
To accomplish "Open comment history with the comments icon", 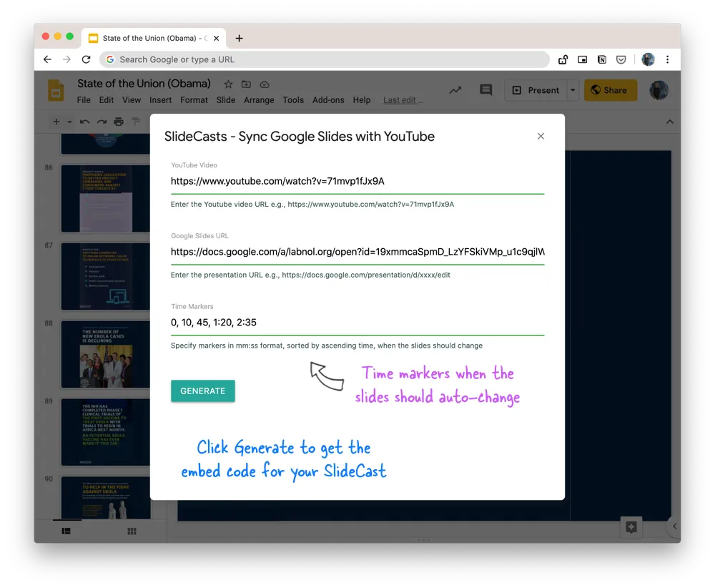I will (x=485, y=89).
